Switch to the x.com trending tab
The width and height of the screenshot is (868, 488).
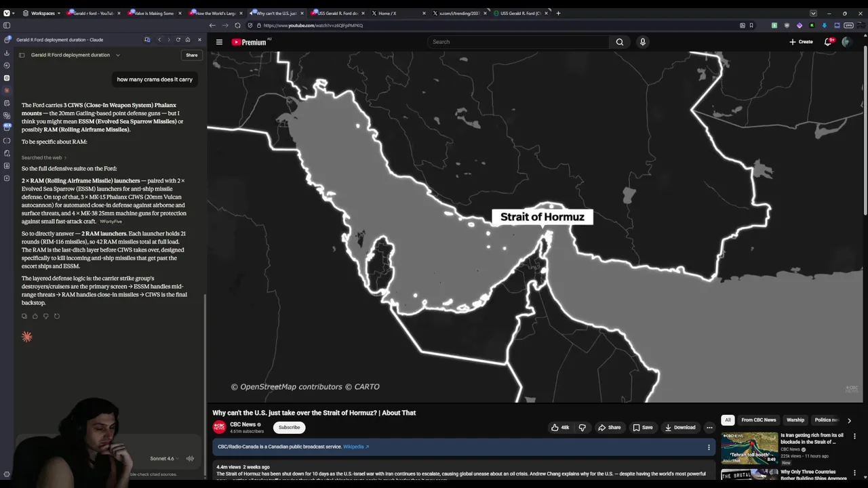point(460,13)
